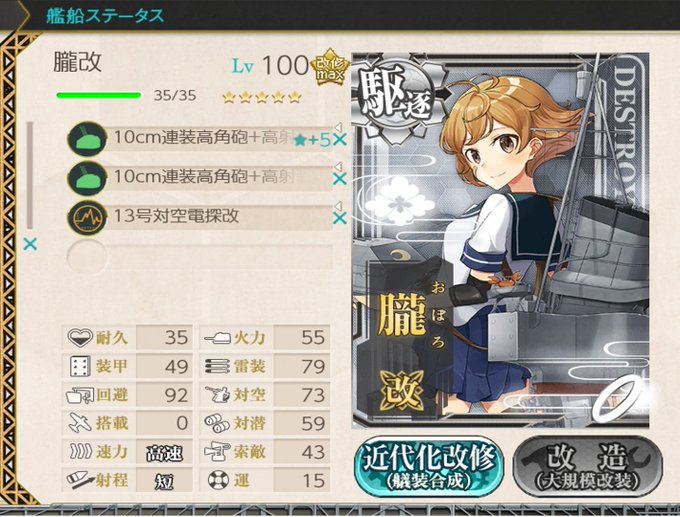Remove second 10cm gun with its X

[340, 178]
